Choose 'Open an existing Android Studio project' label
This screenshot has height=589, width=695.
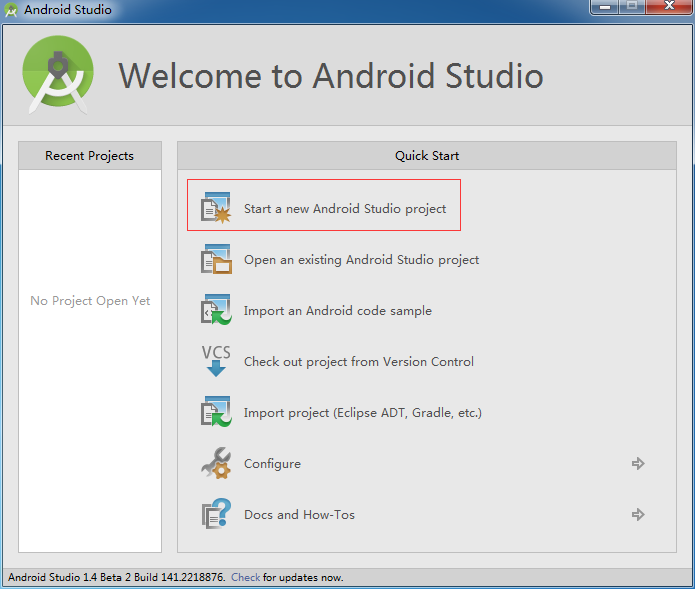pyautogui.click(x=361, y=260)
